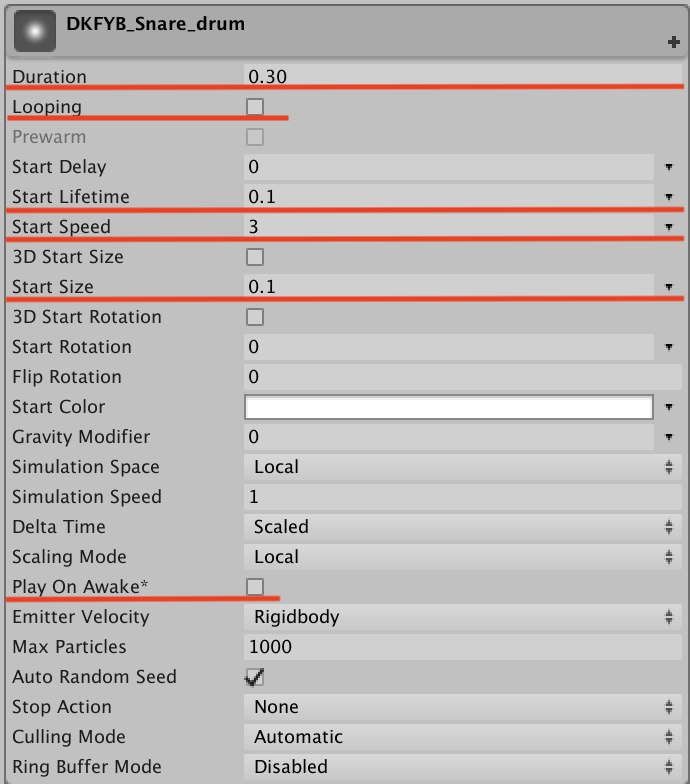Open the Emitter Velocity dropdown
Viewport: 690px width, 784px height.
coord(460,617)
